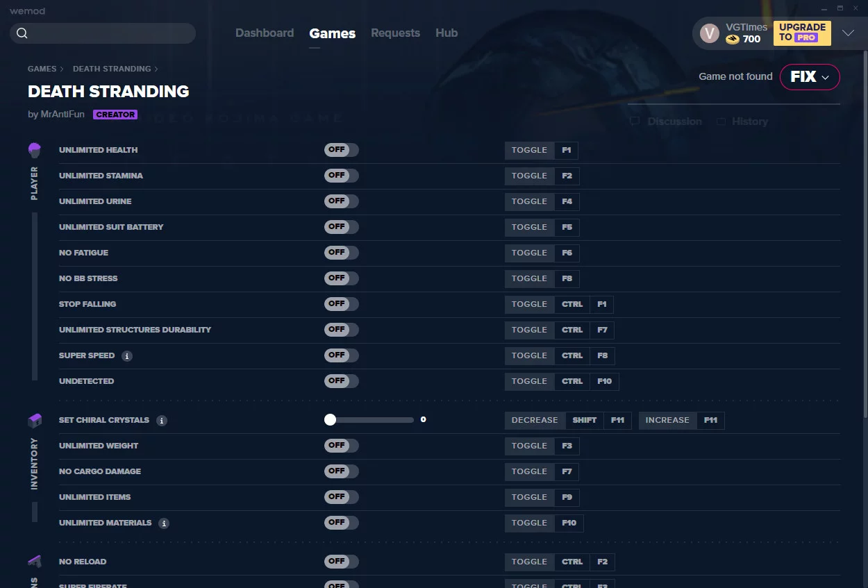The width and height of the screenshot is (868, 588).
Task: Toggle Unlimited Health on
Action: pos(342,150)
